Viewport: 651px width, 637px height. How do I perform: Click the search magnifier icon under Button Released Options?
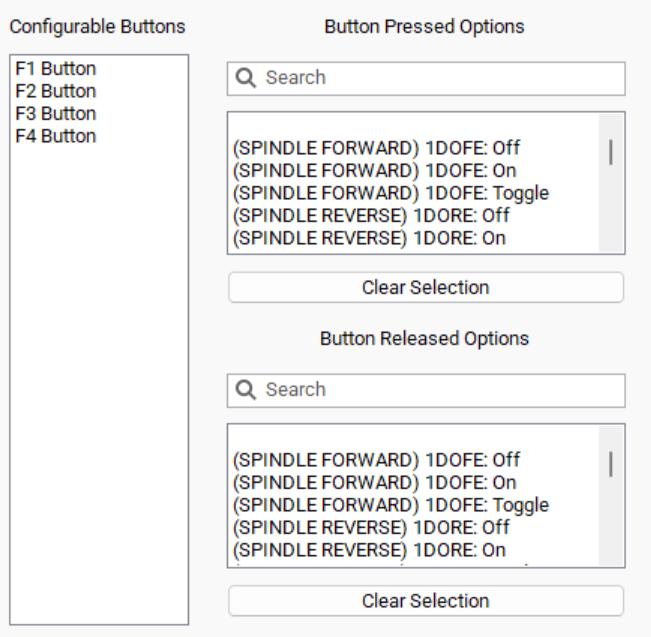[246, 390]
